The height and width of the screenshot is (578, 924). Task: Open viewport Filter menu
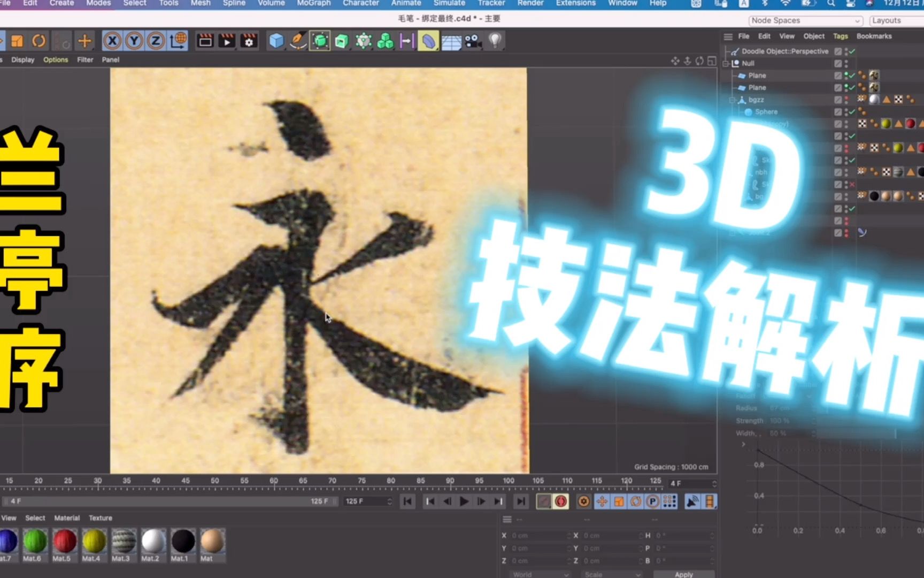tap(85, 59)
